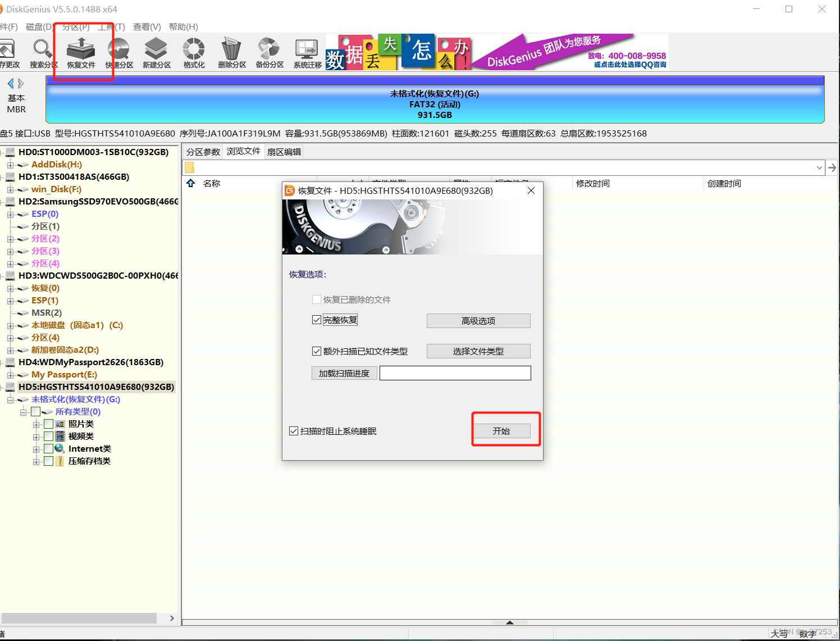
Task: Toggle 额外扫描已知文件类型 checkbox
Action: coord(317,351)
